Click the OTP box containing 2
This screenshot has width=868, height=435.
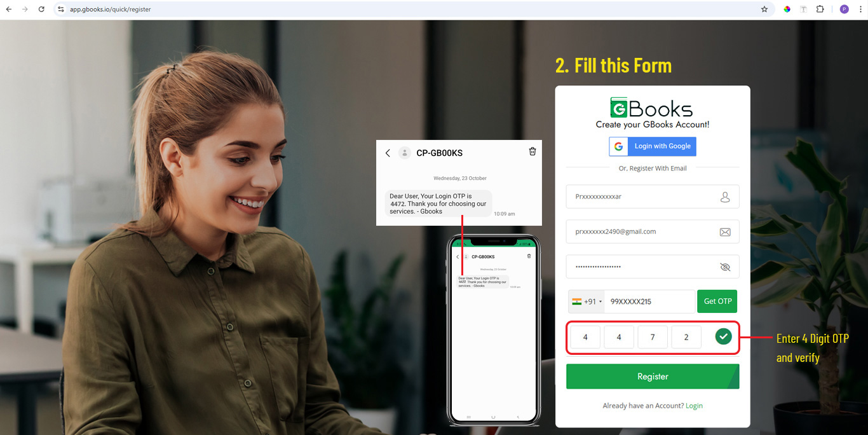(686, 337)
